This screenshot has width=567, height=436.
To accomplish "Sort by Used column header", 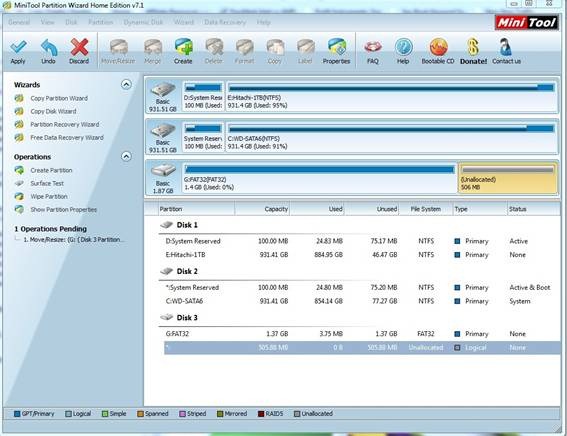I will [x=317, y=209].
